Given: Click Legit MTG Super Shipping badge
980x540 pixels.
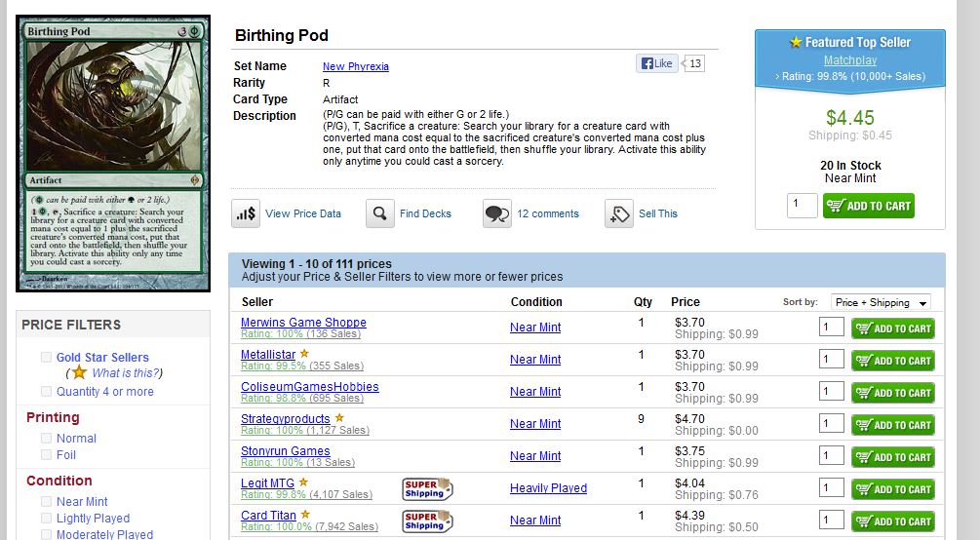Looking at the screenshot, I should click(427, 488).
